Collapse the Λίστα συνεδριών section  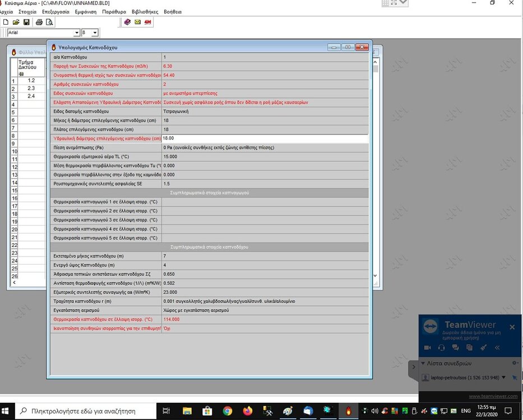click(423, 363)
